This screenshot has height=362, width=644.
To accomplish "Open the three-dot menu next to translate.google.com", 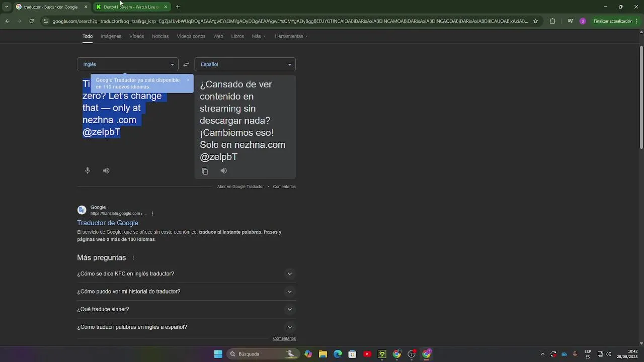I will pos(152,214).
